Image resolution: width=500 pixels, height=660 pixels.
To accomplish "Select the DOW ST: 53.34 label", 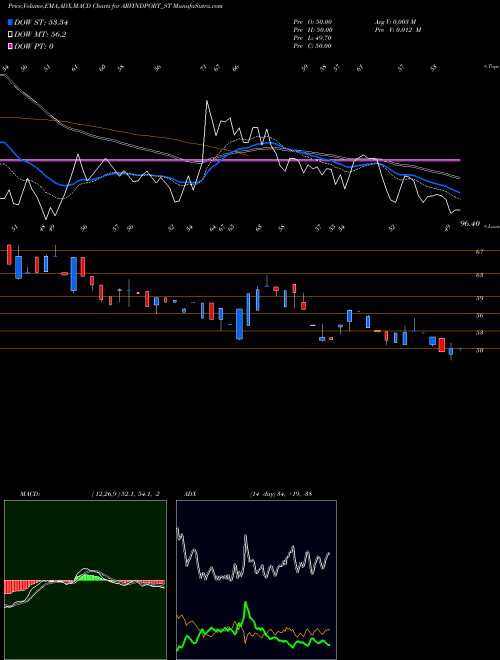I will [41, 22].
